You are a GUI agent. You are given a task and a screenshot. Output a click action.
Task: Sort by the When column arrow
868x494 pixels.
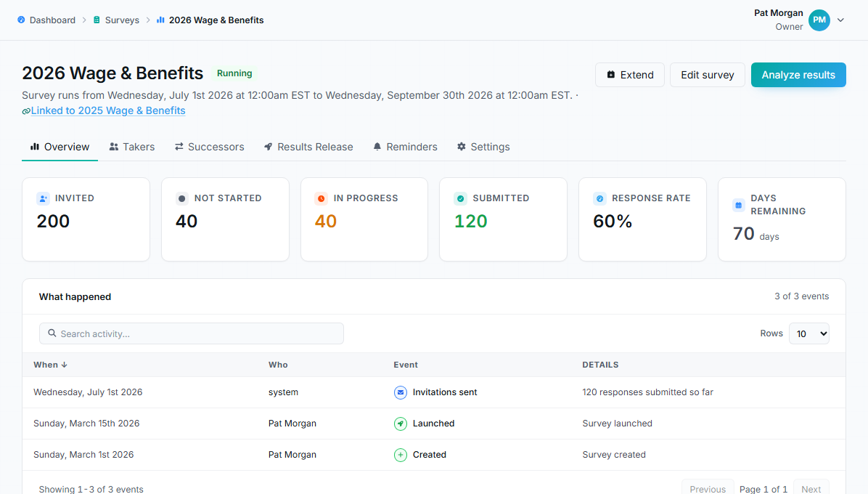point(64,365)
